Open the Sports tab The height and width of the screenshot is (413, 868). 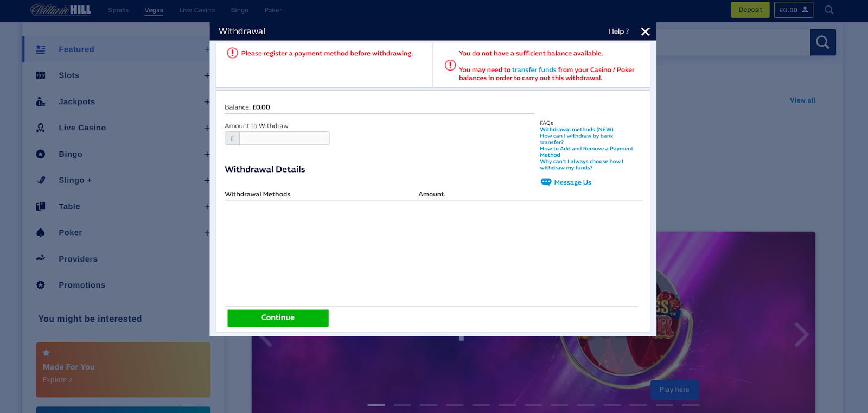point(118,10)
